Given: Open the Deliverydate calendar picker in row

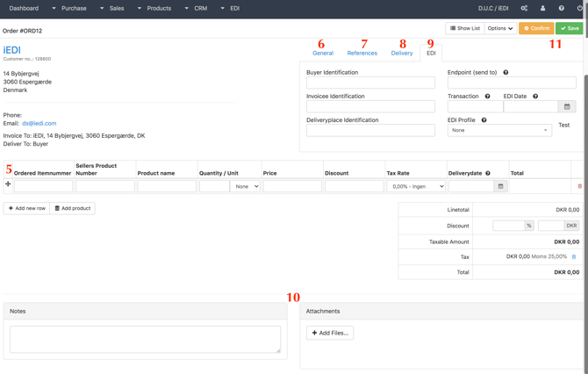Looking at the screenshot, I should tap(500, 186).
